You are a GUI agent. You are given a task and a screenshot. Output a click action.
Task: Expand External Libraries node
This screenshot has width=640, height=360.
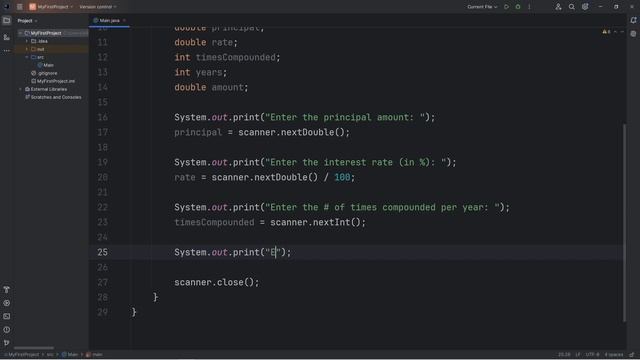point(20,89)
